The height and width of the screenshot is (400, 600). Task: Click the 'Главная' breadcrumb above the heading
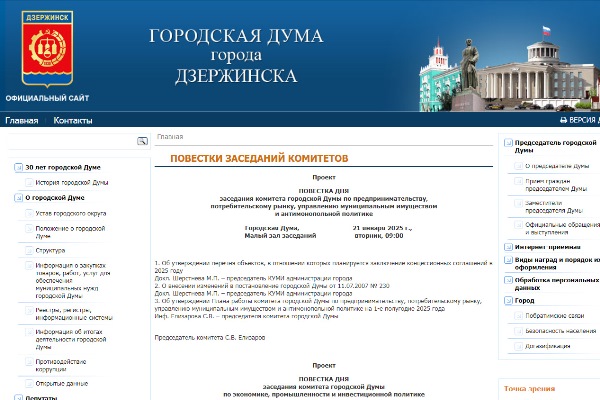pyautogui.click(x=170, y=136)
